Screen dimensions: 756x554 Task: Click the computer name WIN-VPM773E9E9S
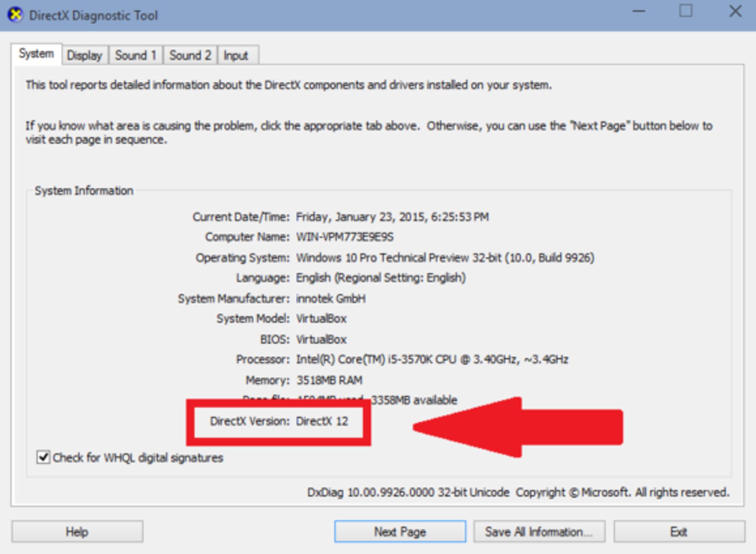(x=345, y=237)
